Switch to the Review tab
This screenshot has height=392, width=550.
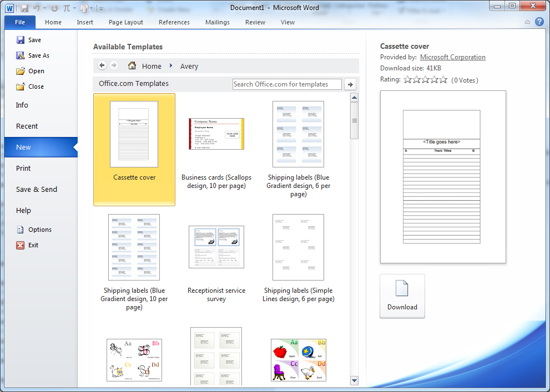click(255, 22)
